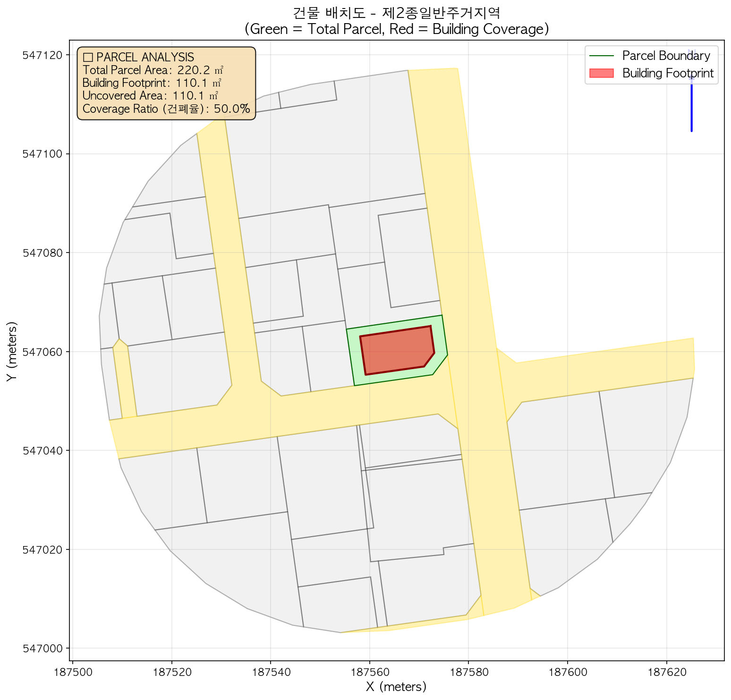Click the 187620 x-axis tick label

(666, 671)
